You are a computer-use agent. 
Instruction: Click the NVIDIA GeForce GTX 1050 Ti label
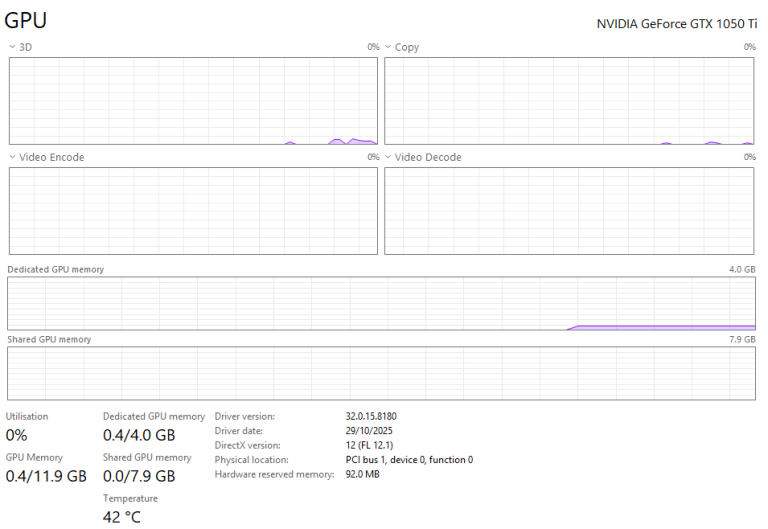[x=676, y=23]
